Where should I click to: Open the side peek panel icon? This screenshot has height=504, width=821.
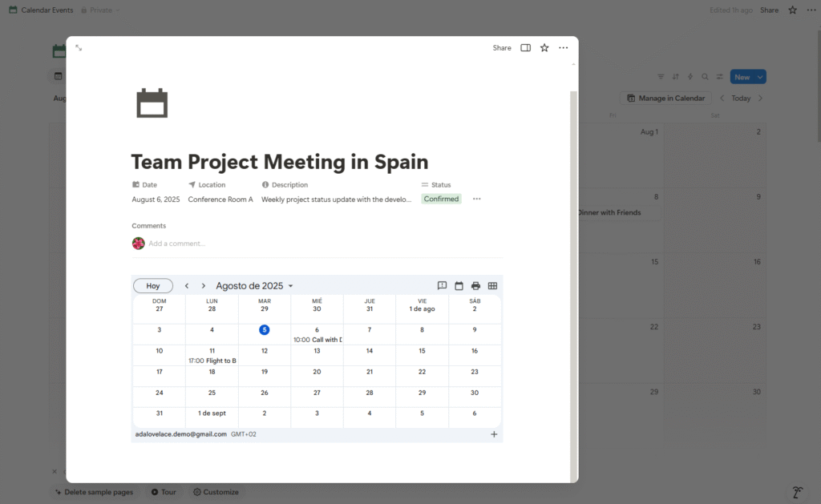(525, 47)
